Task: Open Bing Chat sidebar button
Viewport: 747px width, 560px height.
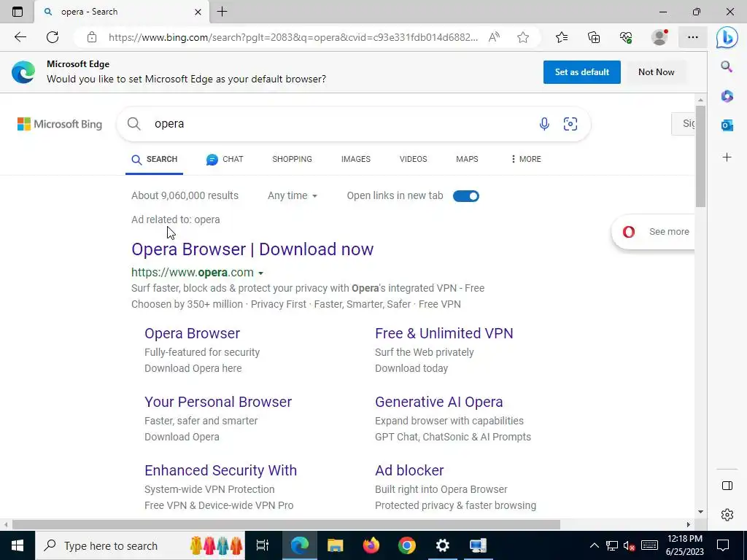Action: (x=727, y=38)
